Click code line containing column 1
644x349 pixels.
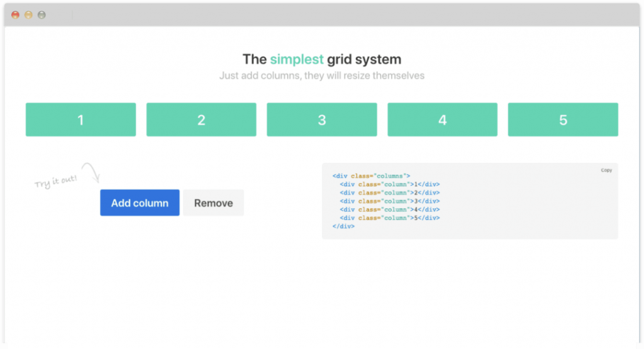(390, 184)
